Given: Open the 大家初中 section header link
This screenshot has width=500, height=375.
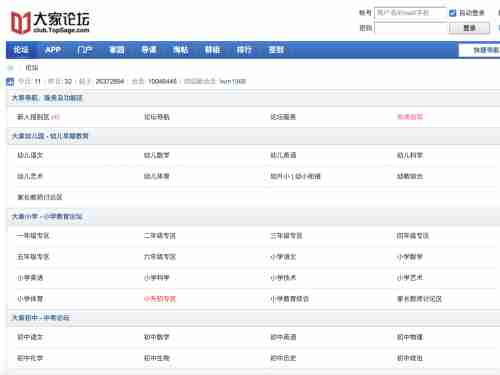Looking at the screenshot, I should point(41,318).
